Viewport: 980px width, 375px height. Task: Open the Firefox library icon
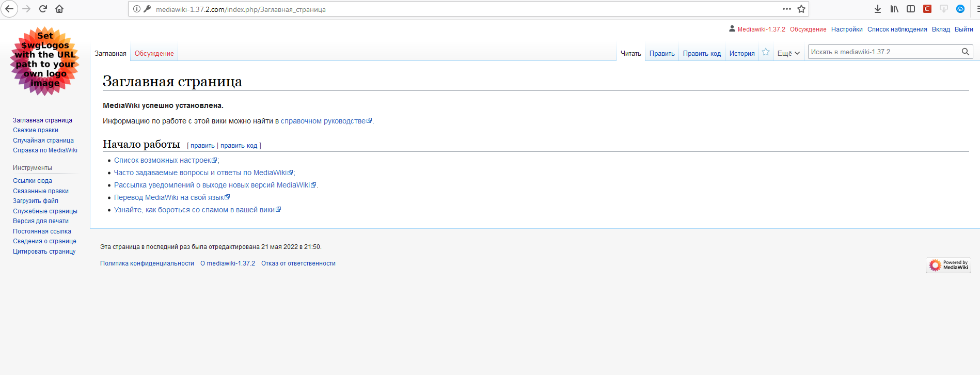point(894,9)
